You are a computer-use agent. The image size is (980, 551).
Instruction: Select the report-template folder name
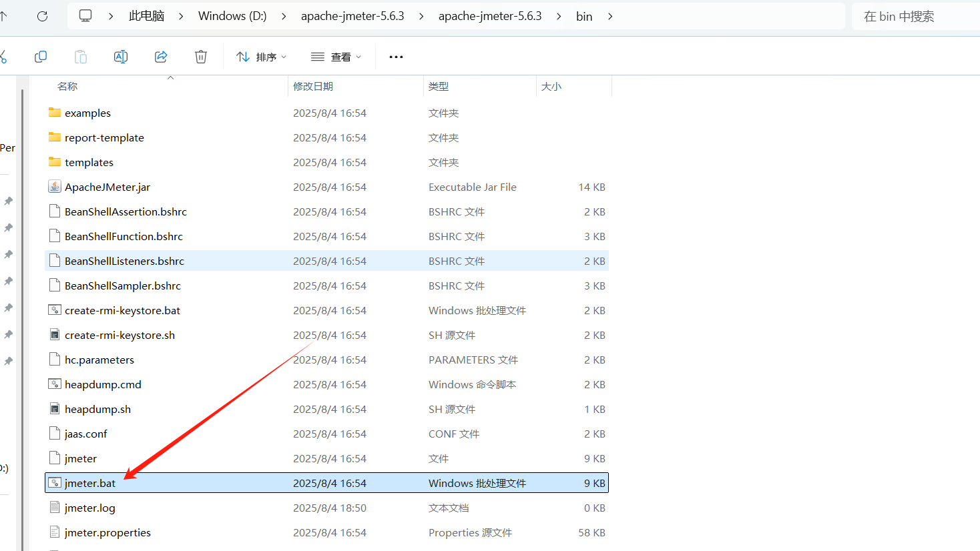point(104,137)
